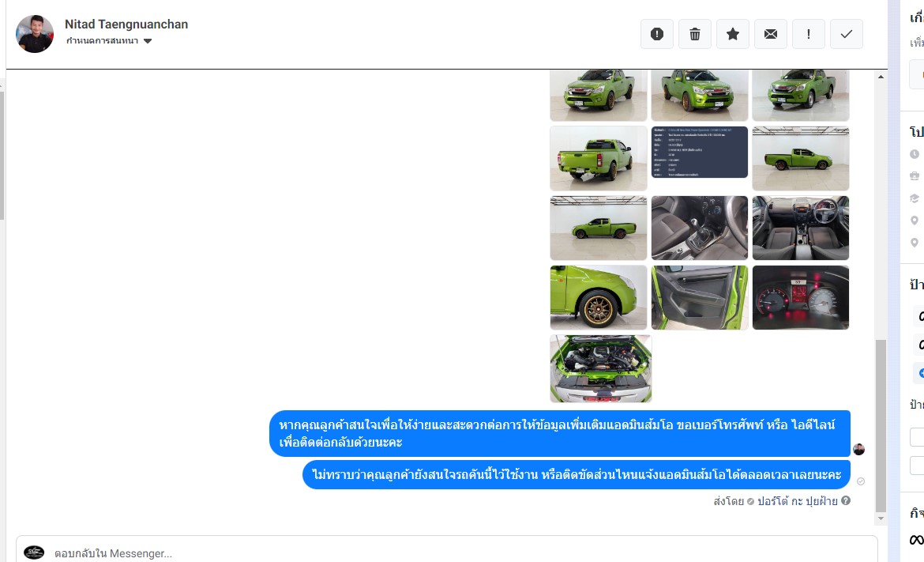Select the message starting หากคุณลูกค้าสนใจ
Screen dimensions: 924x562
(x=560, y=433)
